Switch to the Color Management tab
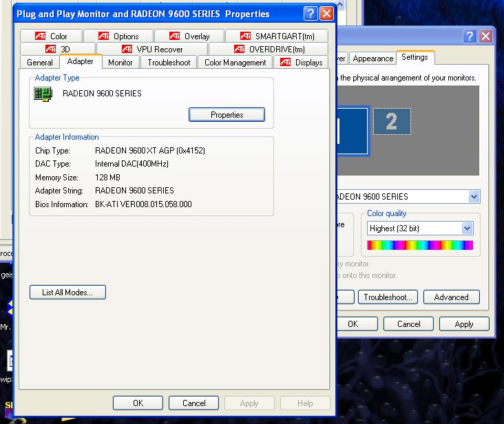The height and width of the screenshot is (424, 504). pyautogui.click(x=235, y=63)
